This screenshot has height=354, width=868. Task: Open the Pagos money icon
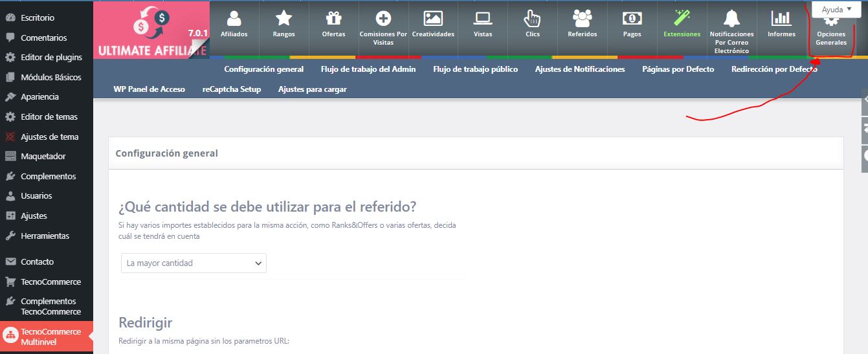632,18
